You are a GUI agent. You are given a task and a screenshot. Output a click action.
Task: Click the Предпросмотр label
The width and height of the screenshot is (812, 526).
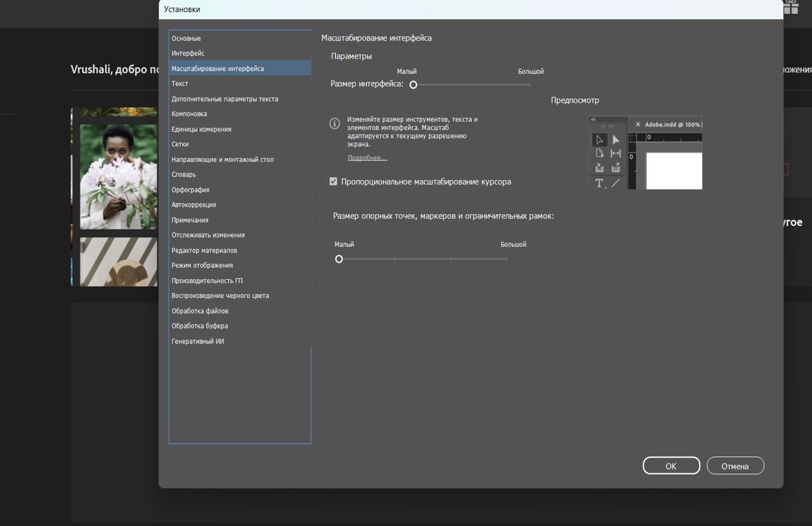[x=575, y=100]
